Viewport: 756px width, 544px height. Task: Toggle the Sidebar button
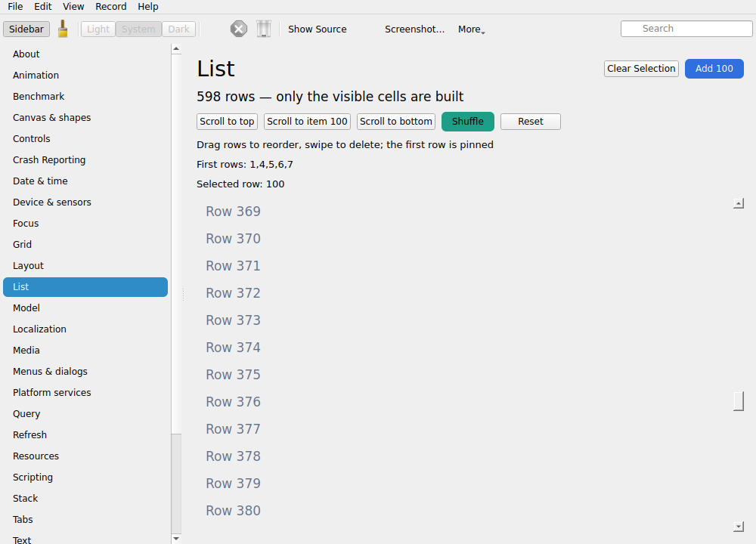pos(26,29)
